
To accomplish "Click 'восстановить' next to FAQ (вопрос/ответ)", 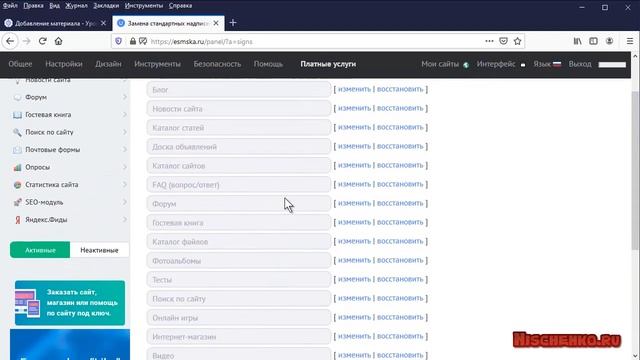I will [x=400, y=184].
